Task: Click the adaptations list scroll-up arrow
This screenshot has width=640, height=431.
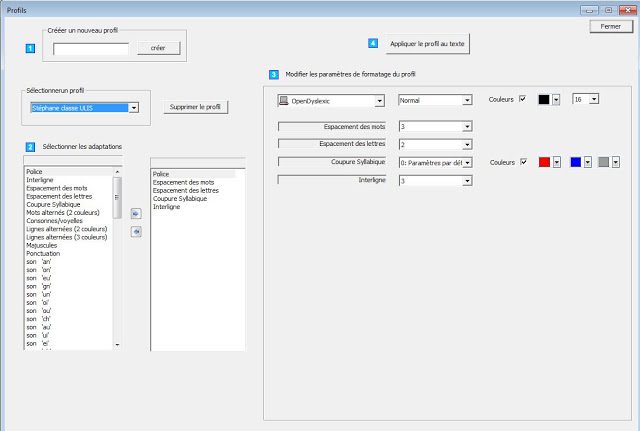Action: (x=117, y=172)
